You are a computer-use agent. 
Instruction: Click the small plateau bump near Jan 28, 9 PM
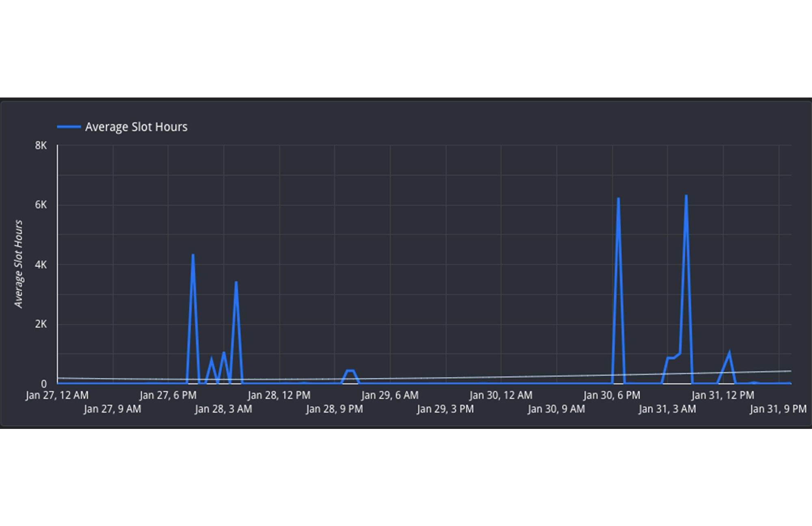pos(350,370)
